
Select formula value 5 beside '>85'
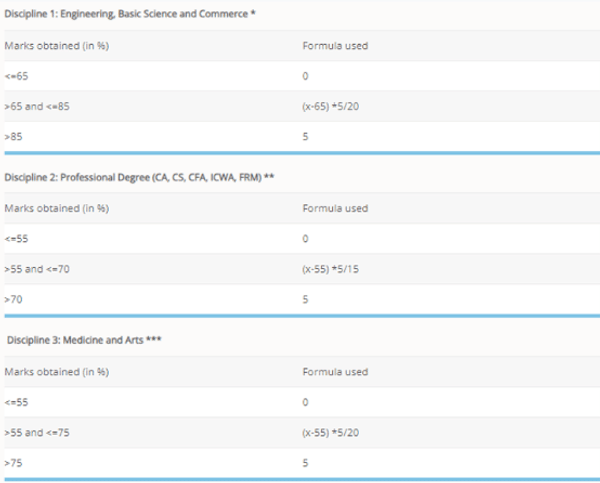point(305,134)
